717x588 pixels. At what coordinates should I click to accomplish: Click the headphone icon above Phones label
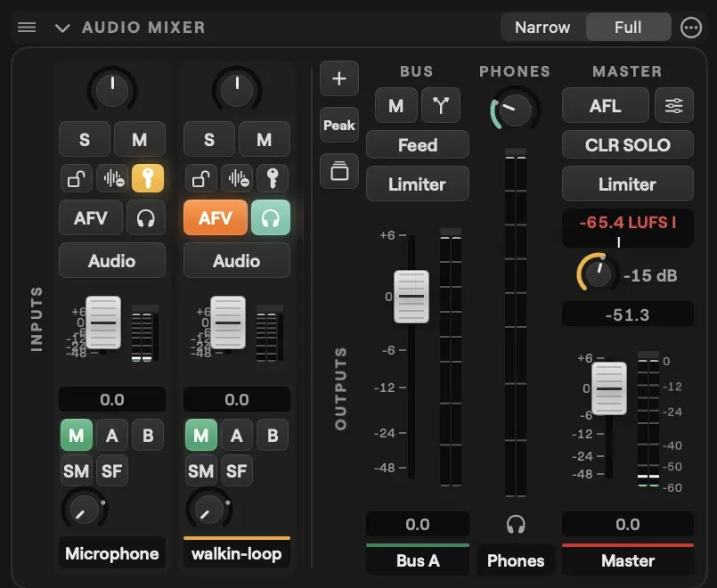click(516, 524)
